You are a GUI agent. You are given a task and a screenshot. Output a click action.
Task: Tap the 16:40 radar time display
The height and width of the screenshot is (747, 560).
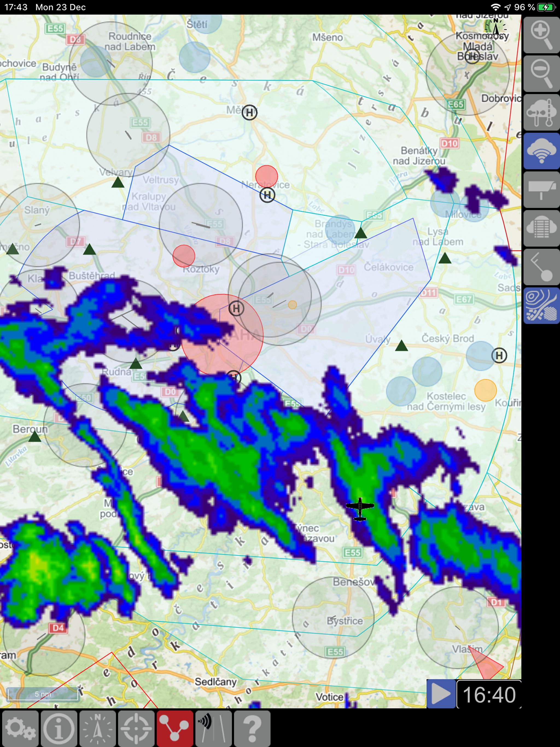489,694
